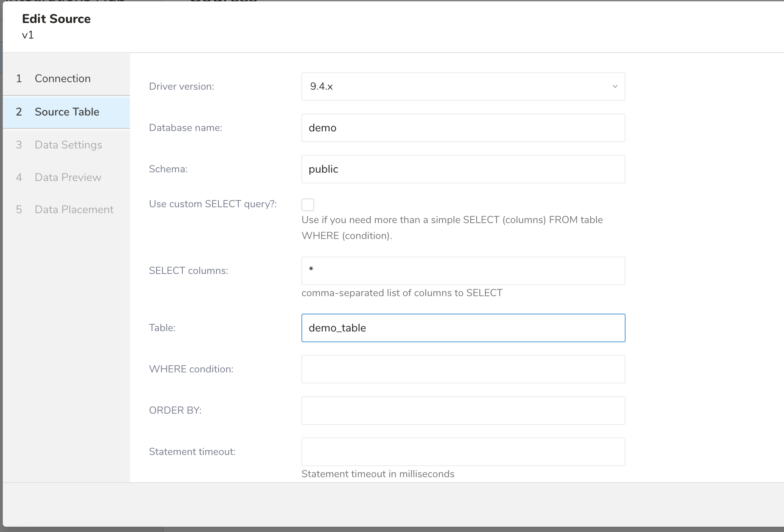Focus the empty WHERE condition field
This screenshot has height=532, width=784.
point(463,369)
